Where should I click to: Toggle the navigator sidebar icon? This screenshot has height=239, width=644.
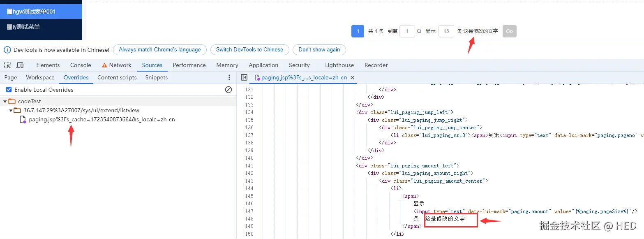pyautogui.click(x=244, y=77)
